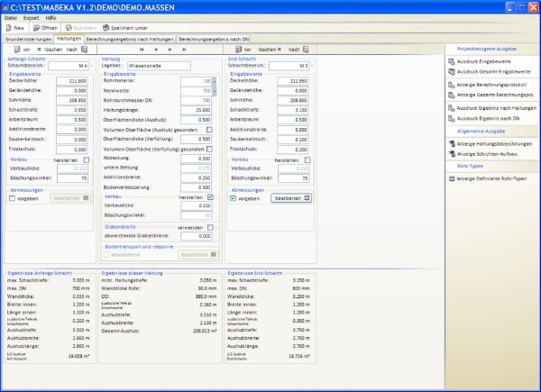Click the Haltungslänge field 25.000
This screenshot has width=541, height=392.
click(196, 110)
